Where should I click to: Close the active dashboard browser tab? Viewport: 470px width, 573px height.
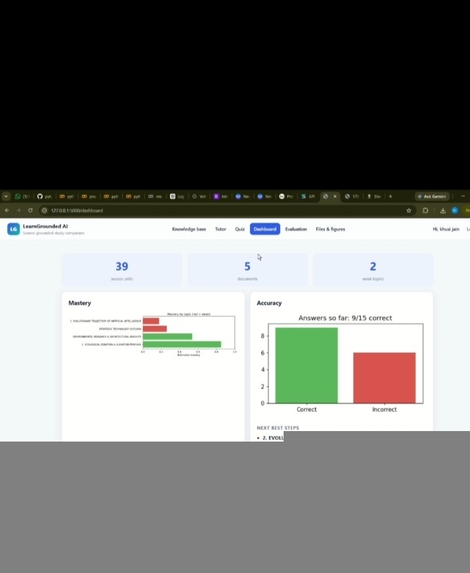coord(335,197)
